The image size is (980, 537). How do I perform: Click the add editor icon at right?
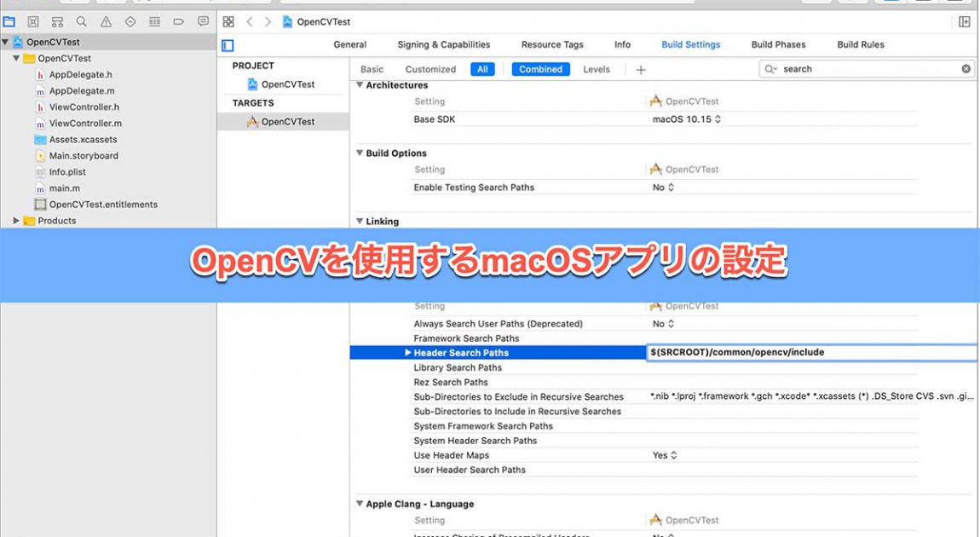tap(965, 22)
